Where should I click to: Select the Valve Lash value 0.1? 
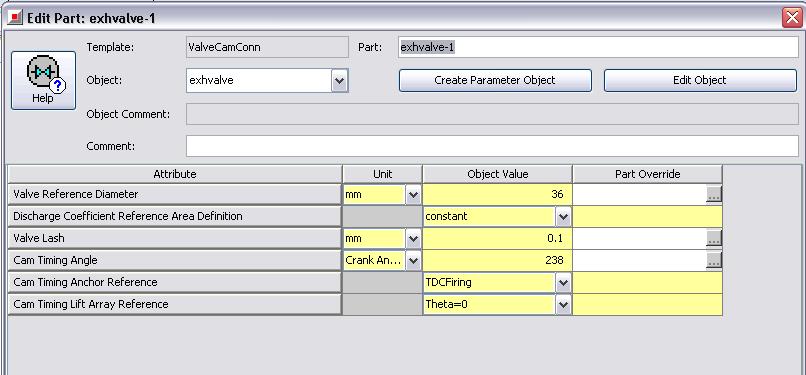497,238
